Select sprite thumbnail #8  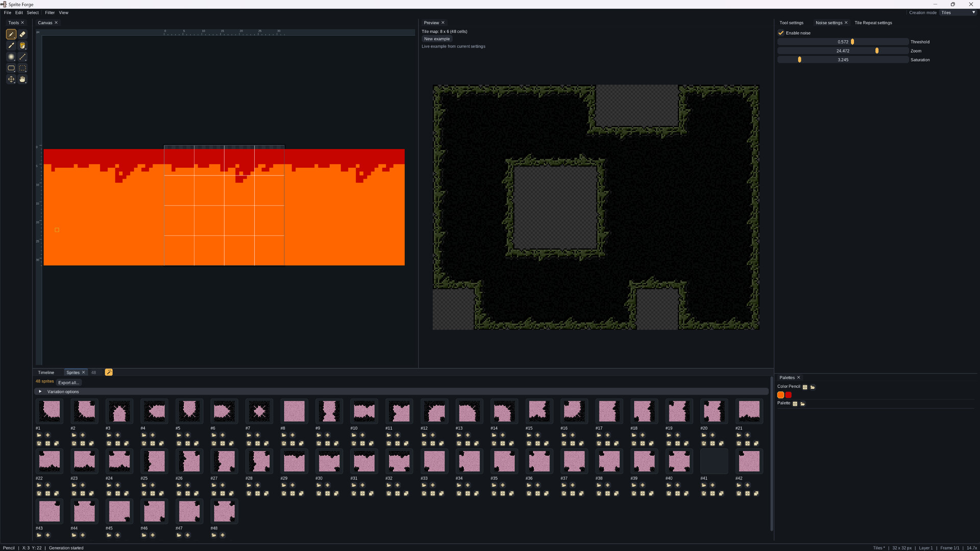(294, 411)
